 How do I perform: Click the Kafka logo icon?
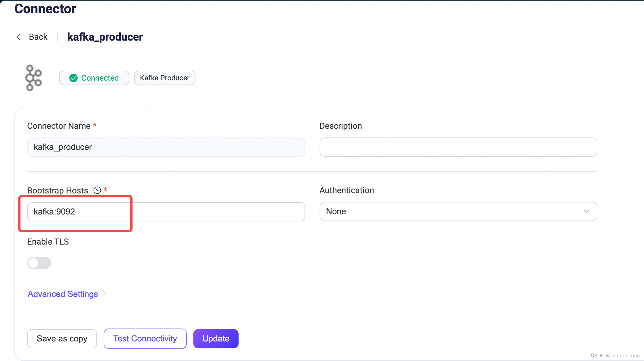click(x=33, y=78)
